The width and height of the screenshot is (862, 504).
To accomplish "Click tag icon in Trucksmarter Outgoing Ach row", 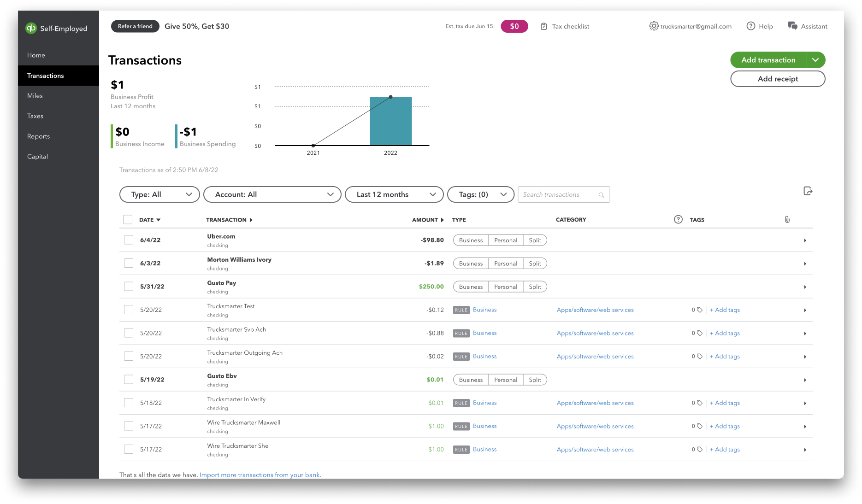I will tap(700, 357).
